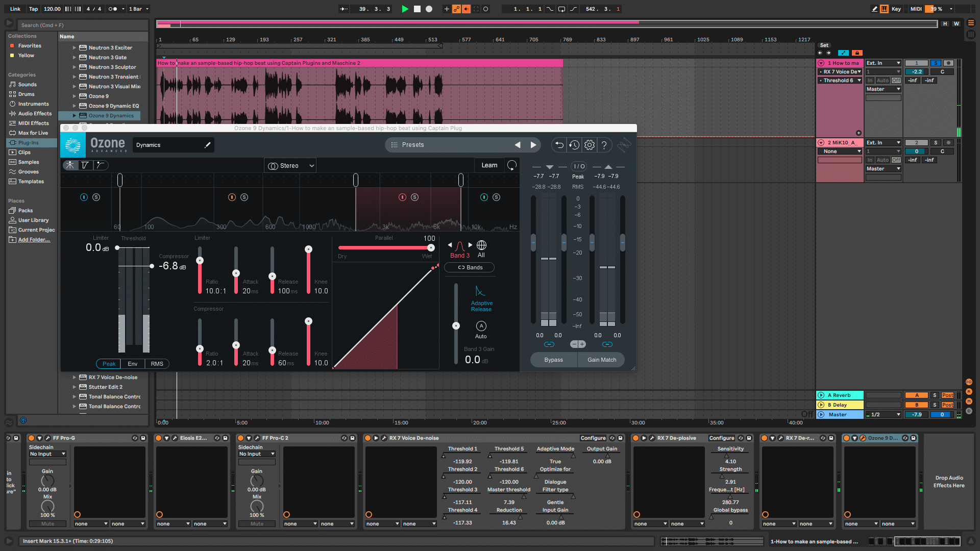Toggle the Automation Arm button in transport
This screenshot has width=980, height=551.
[x=456, y=9]
